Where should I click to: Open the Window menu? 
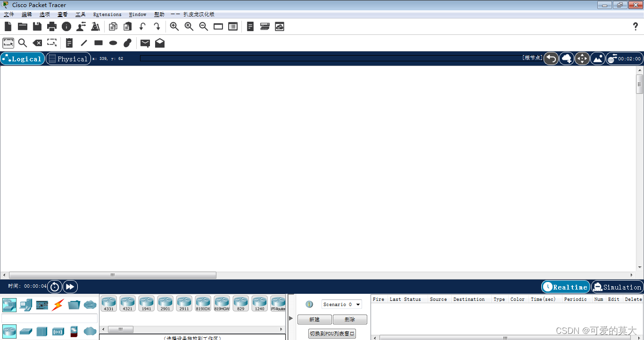(x=138, y=14)
